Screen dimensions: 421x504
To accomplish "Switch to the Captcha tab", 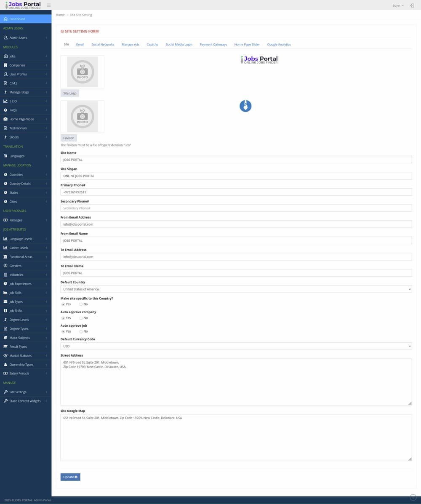I will (152, 44).
